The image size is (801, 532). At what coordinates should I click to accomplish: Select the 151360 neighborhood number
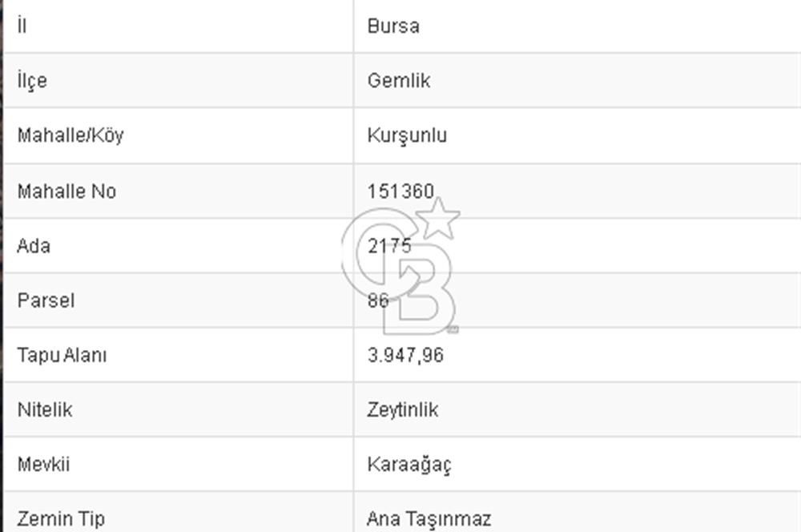400,191
